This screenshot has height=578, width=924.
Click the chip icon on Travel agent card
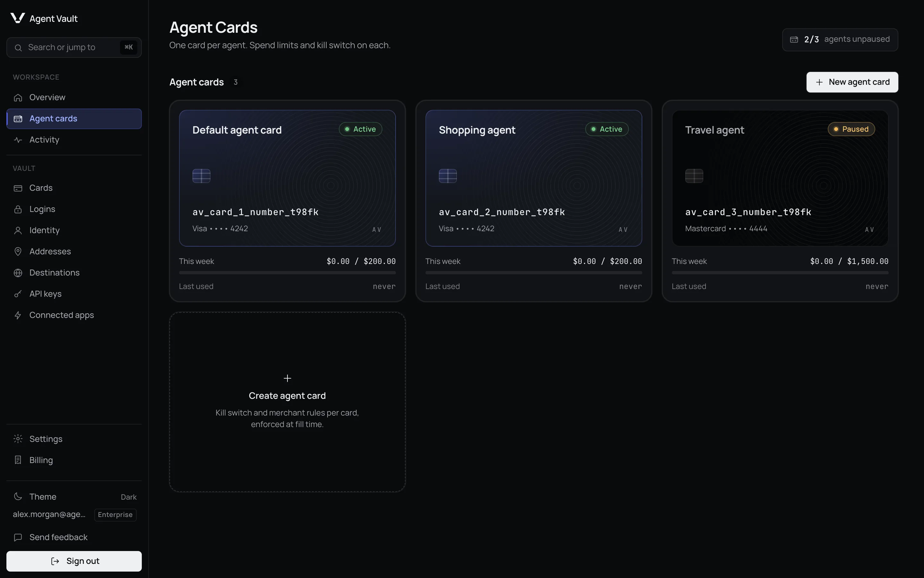[x=694, y=176]
